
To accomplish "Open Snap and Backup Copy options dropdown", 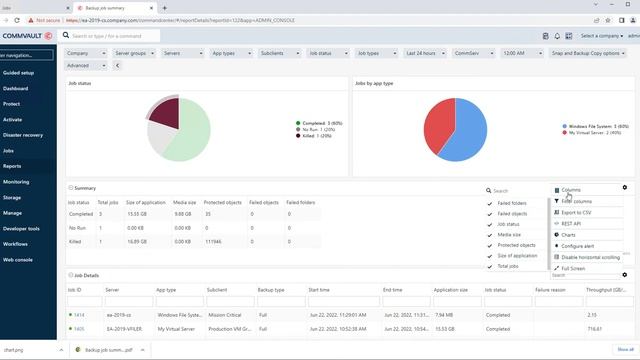I will click(x=588, y=53).
